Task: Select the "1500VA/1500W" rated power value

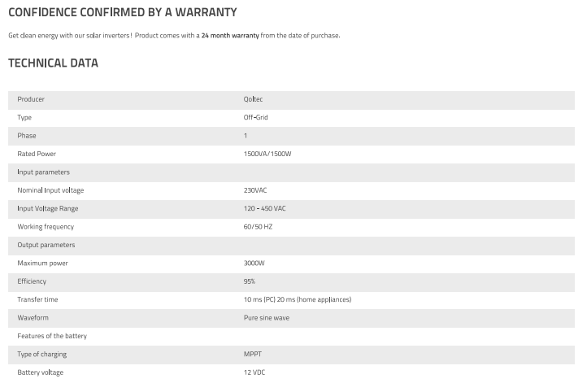Action: coord(267,154)
